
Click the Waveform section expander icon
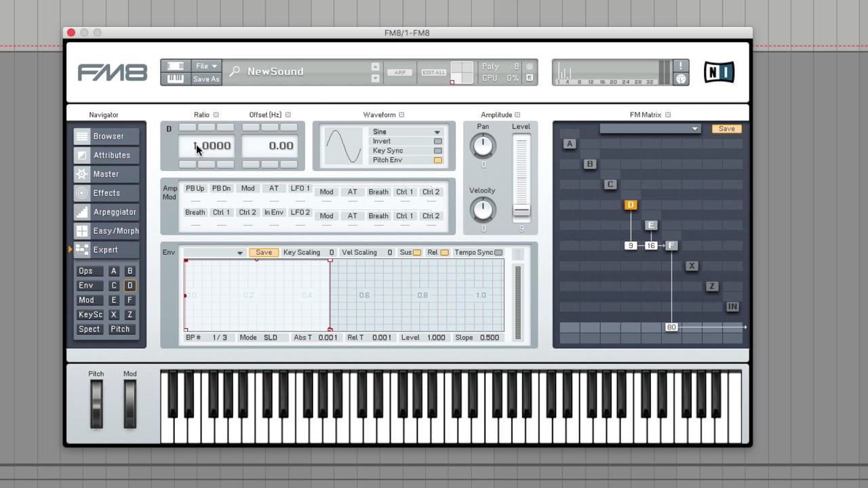[x=401, y=115]
